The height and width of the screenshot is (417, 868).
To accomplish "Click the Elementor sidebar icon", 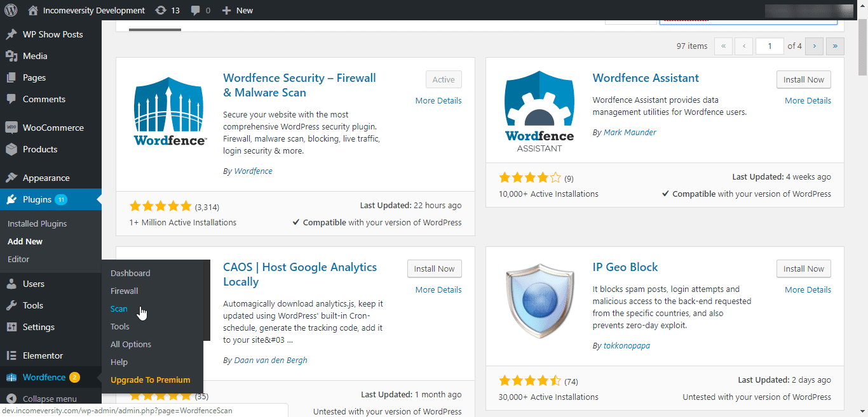I will (x=11, y=355).
